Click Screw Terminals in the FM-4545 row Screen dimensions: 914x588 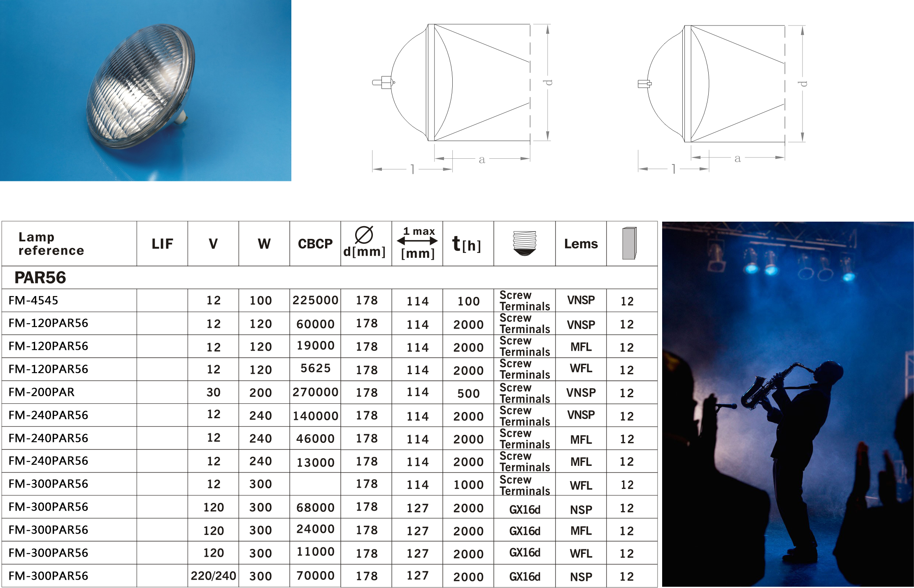pyautogui.click(x=525, y=301)
